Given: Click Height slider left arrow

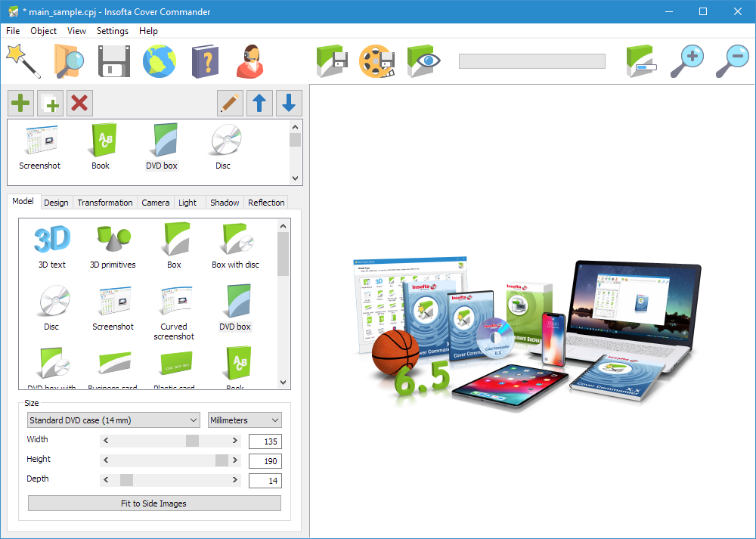Looking at the screenshot, I should [x=106, y=460].
